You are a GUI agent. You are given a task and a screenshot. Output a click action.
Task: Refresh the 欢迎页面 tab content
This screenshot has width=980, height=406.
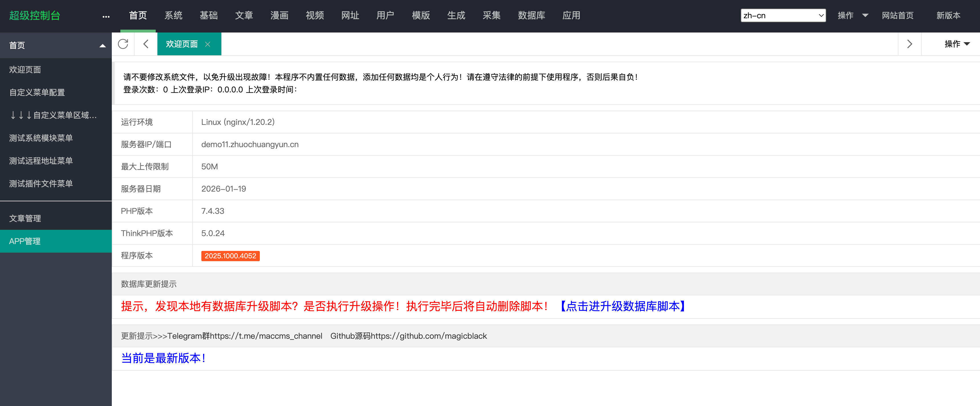123,44
